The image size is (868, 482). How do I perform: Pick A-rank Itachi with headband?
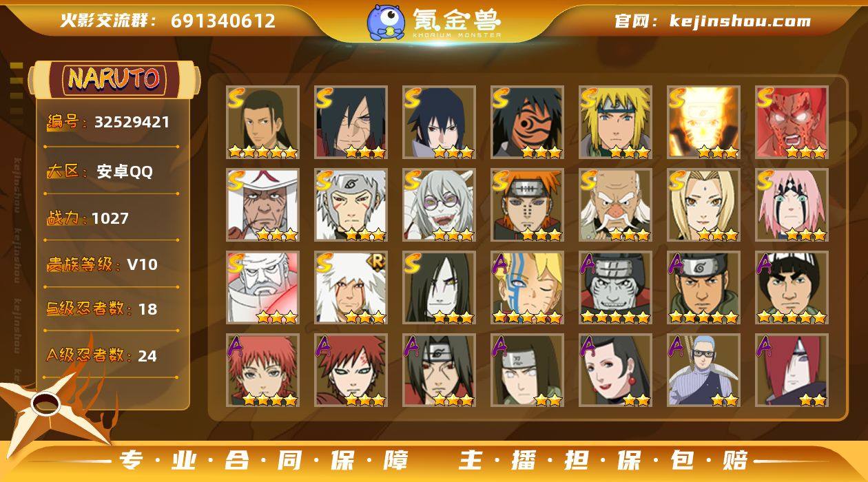click(440, 370)
